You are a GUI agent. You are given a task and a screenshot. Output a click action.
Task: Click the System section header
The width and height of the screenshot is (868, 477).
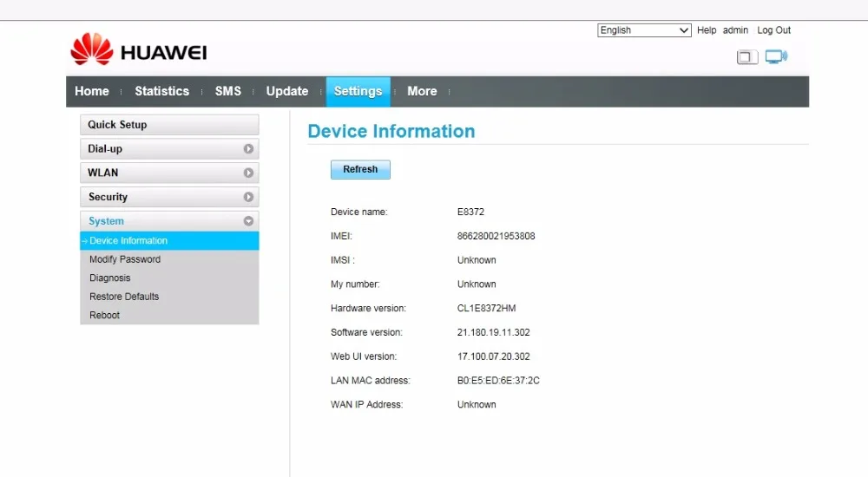coord(169,221)
